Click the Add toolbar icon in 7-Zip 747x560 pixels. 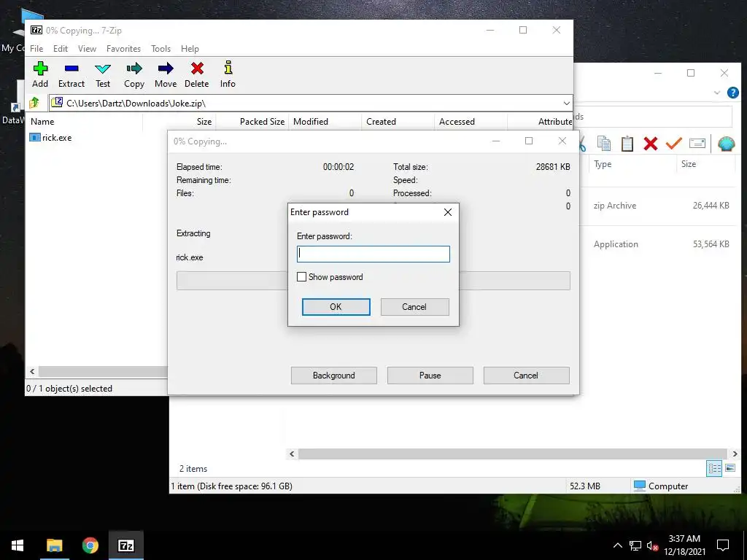(40, 75)
